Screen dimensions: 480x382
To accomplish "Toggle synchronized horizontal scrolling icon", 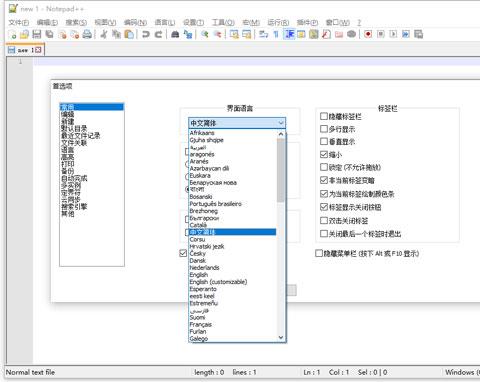I will click(247, 34).
